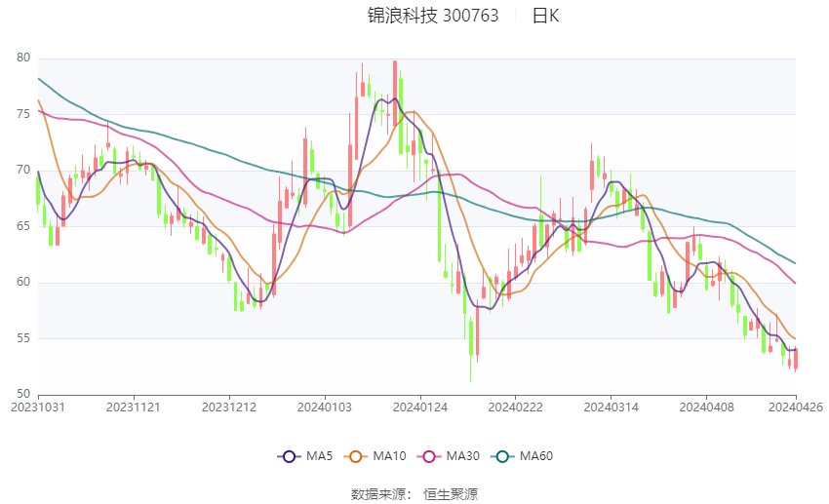This screenshot has height=504, width=829.
Task: Toggle the MA60 legend series
Action: [x=522, y=456]
